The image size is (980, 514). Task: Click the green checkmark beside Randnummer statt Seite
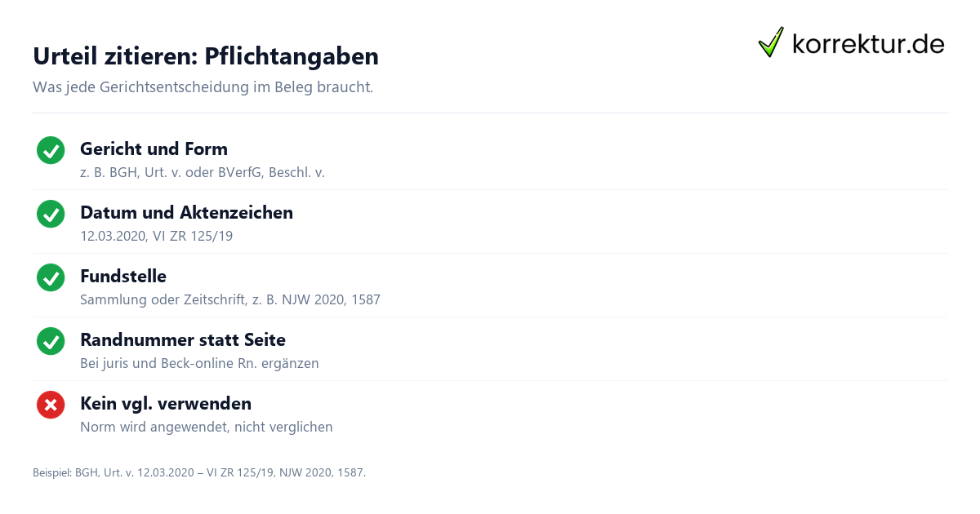(x=51, y=341)
